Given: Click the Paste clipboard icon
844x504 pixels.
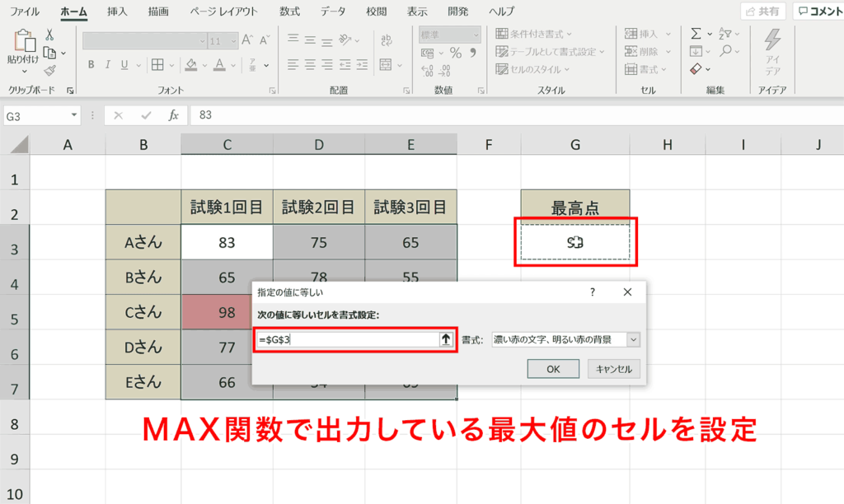Looking at the screenshot, I should tap(23, 41).
